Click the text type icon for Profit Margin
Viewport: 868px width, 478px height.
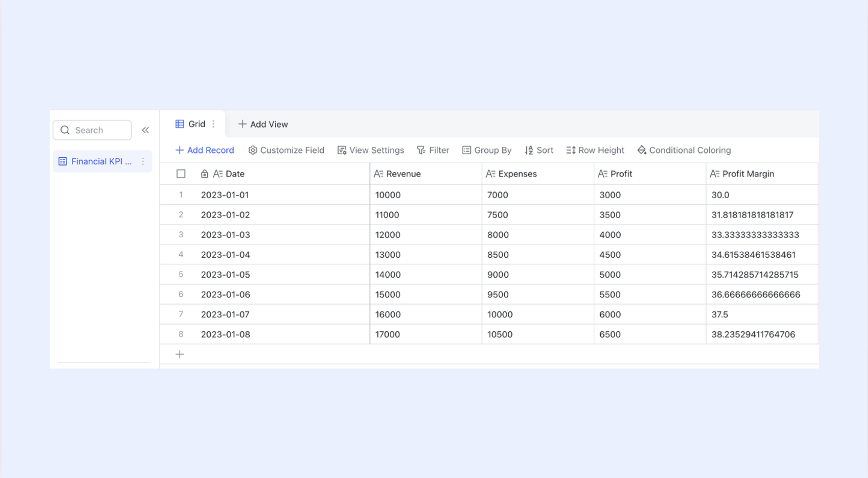pos(714,174)
